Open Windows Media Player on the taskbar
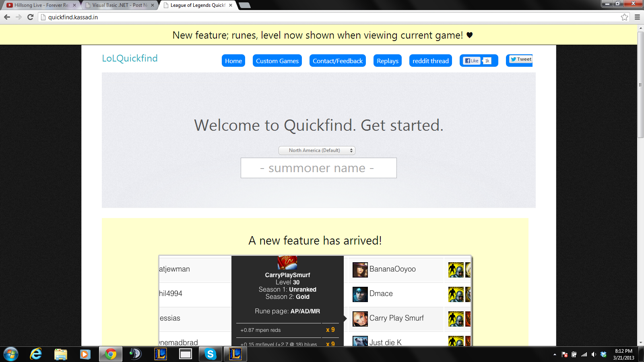This screenshot has width=644, height=362. [85, 354]
